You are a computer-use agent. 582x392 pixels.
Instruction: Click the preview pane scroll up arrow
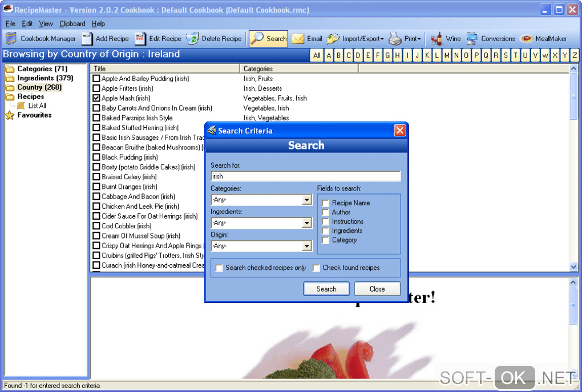[x=573, y=282]
